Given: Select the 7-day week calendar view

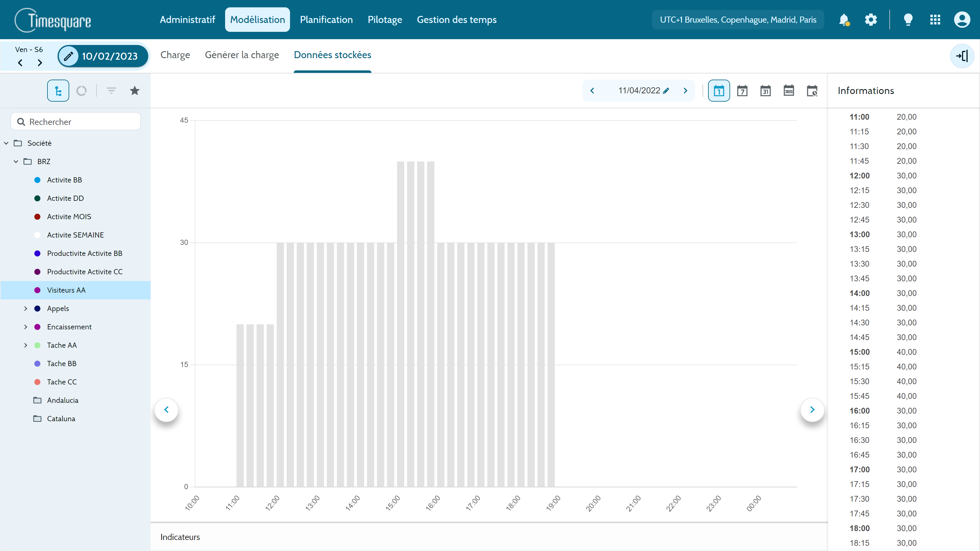Looking at the screenshot, I should 742,91.
